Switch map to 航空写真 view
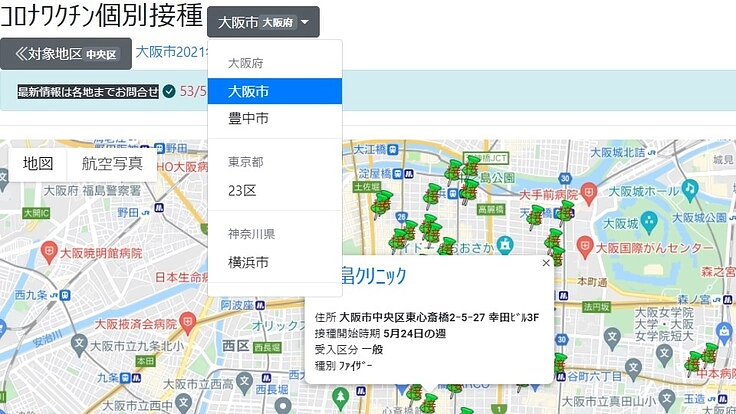This screenshot has width=736, height=414. (112, 164)
